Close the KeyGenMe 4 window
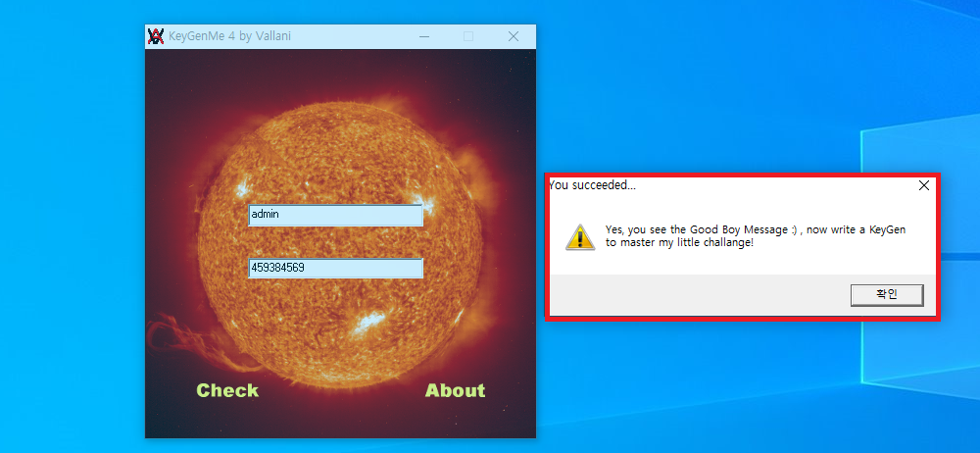The width and height of the screenshot is (980, 453). click(x=514, y=37)
